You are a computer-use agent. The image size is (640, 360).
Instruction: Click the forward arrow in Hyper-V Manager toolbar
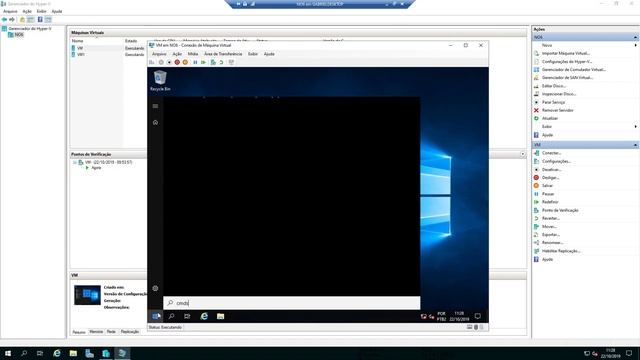tap(12, 19)
